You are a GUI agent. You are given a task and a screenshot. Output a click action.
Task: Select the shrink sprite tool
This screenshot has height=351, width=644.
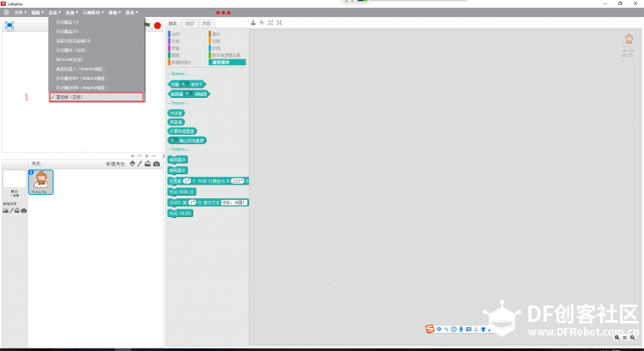[279, 22]
